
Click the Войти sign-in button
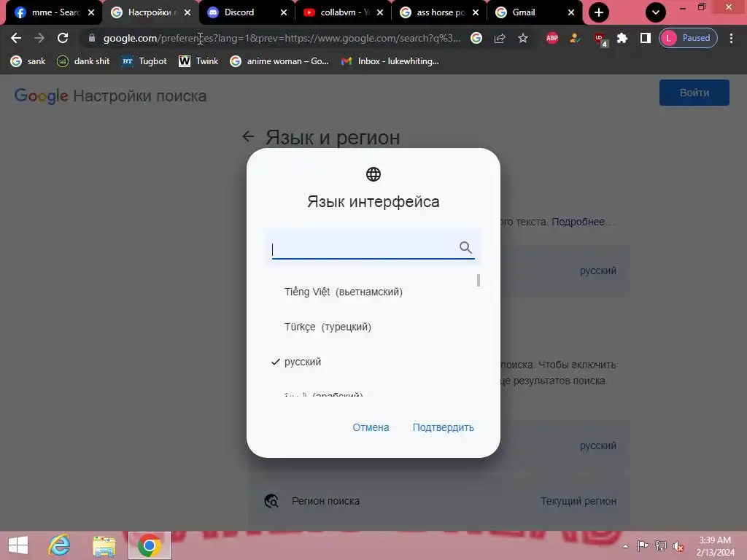coord(694,93)
